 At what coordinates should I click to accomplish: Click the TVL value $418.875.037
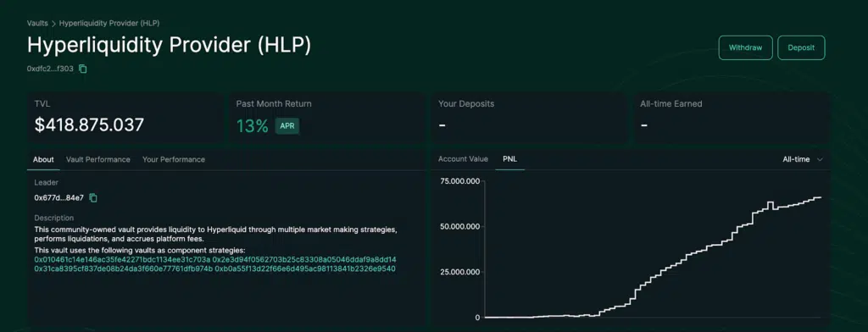pos(89,125)
